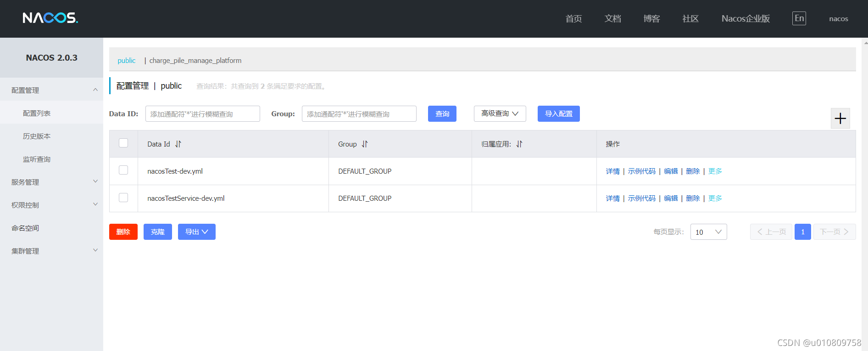The width and height of the screenshot is (868, 351).
Task: Focus the Group search field
Action: point(359,113)
